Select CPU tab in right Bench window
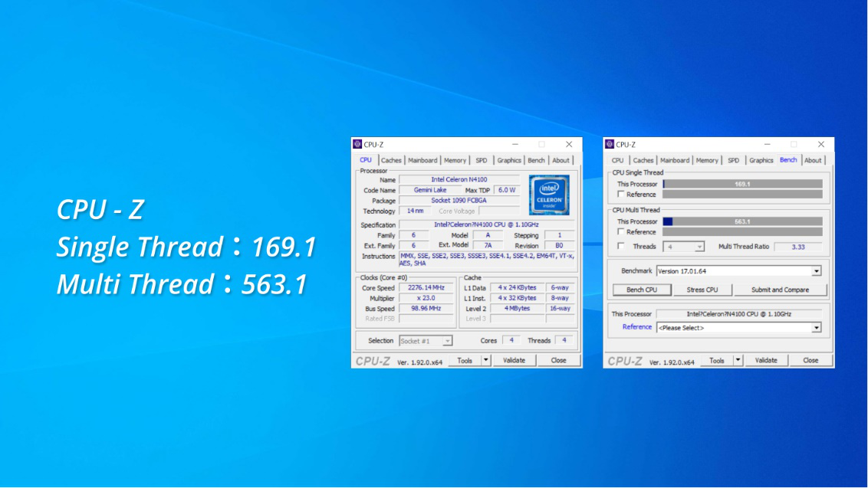Viewport: 868px width, 488px height. [618, 160]
